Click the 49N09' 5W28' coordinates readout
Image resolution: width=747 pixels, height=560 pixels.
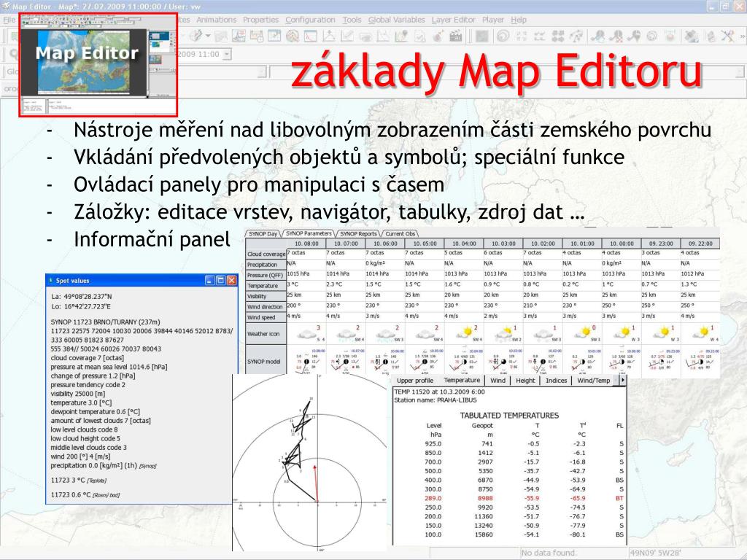(657, 553)
